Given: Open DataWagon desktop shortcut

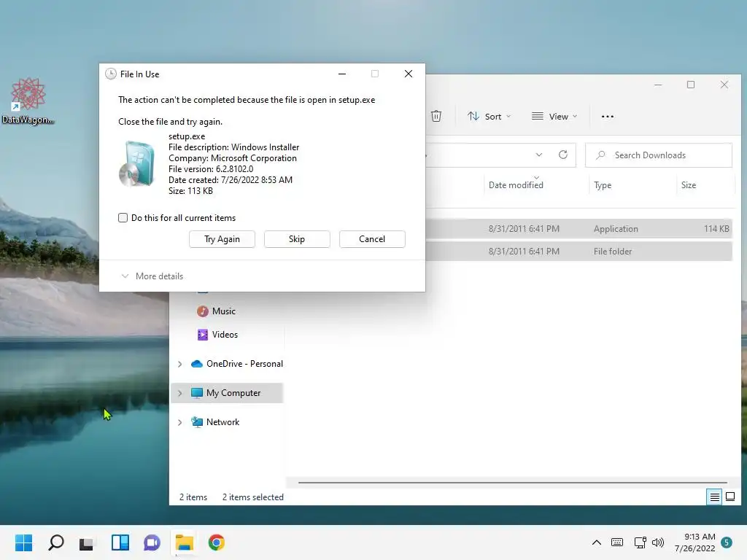Looking at the screenshot, I should coord(28,101).
